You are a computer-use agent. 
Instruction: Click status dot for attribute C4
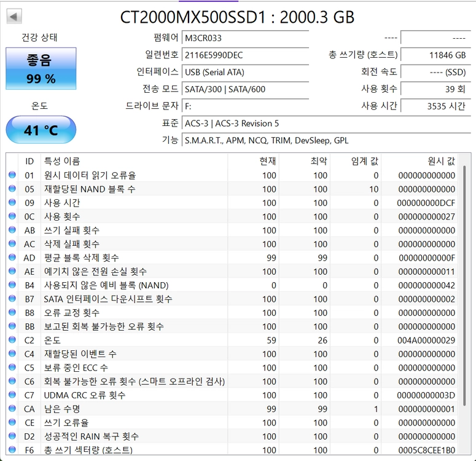click(12, 353)
